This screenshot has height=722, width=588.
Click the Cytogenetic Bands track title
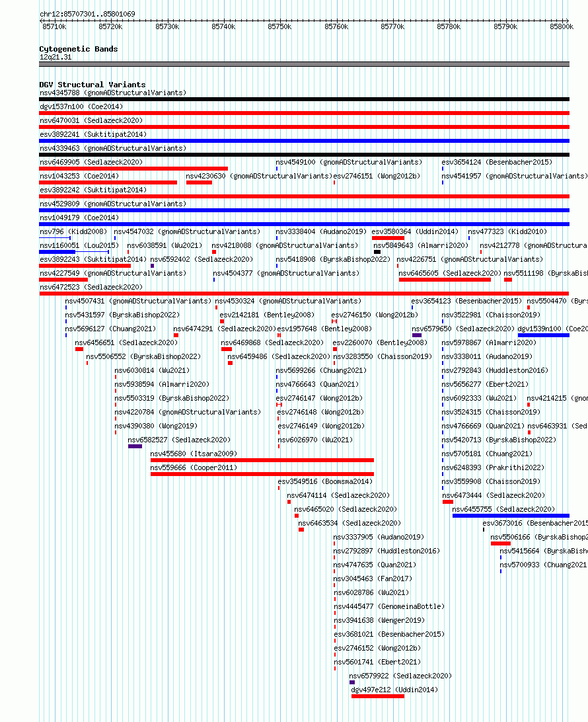(78, 49)
